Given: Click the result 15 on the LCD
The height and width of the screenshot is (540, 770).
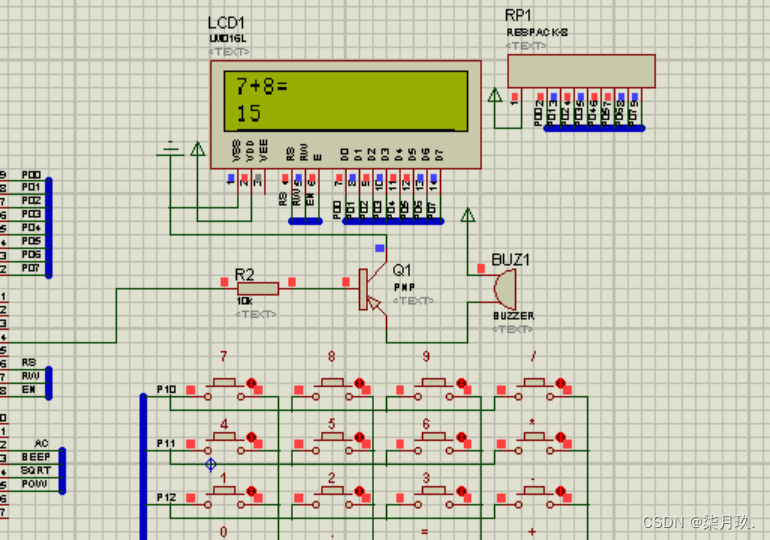Looking at the screenshot, I should click(248, 113).
